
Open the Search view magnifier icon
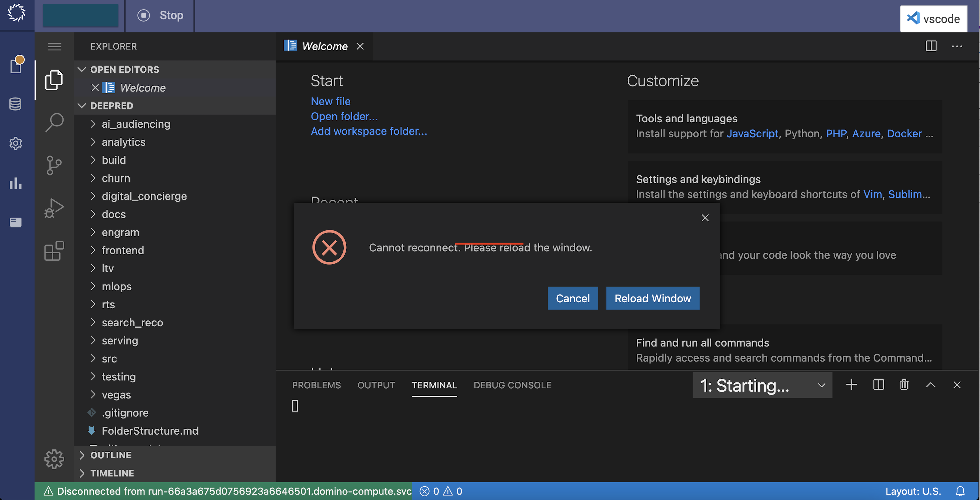click(x=54, y=123)
